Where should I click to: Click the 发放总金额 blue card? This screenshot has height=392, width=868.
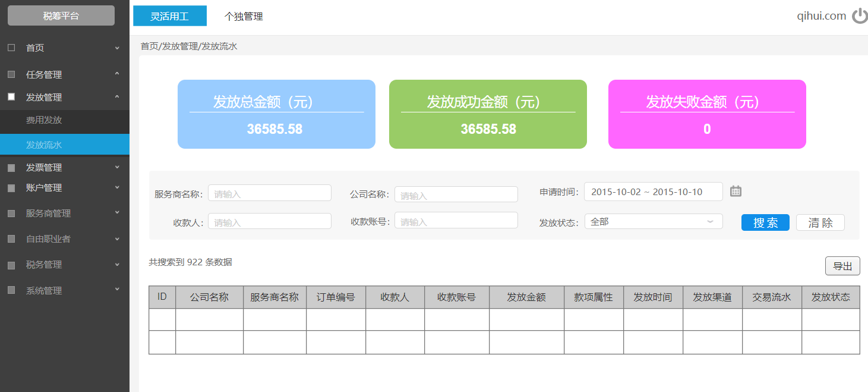click(x=276, y=114)
